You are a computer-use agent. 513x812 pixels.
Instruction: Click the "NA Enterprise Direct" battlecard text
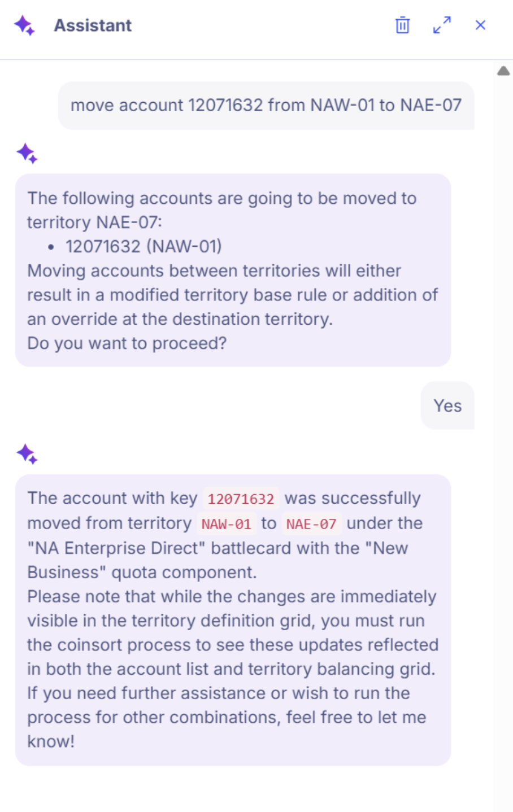pos(117,548)
